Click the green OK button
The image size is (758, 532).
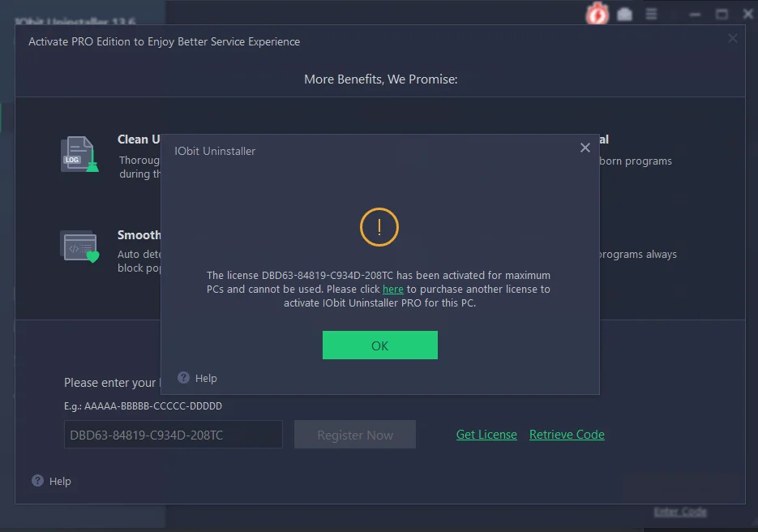[x=380, y=345]
